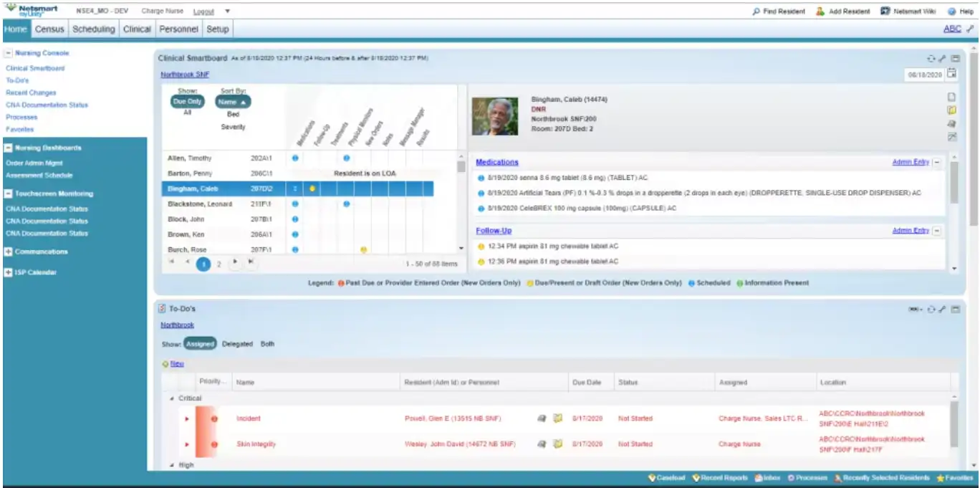Viewport: 980px width, 488px height.
Task: Open the Personnel tab
Action: pos(178,29)
